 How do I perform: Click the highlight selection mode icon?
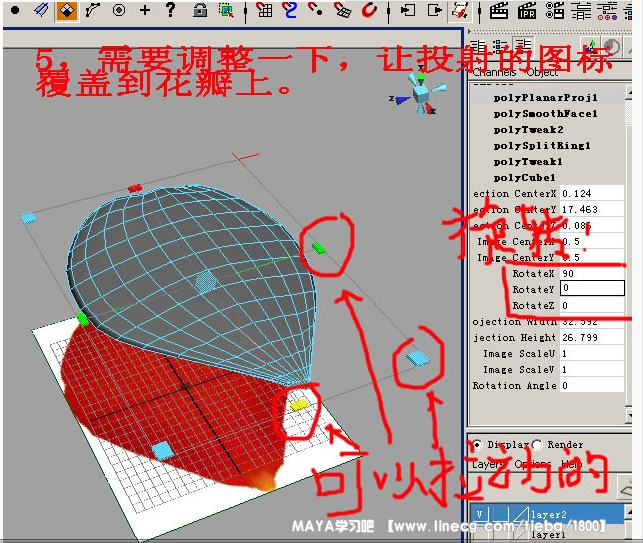226,10
